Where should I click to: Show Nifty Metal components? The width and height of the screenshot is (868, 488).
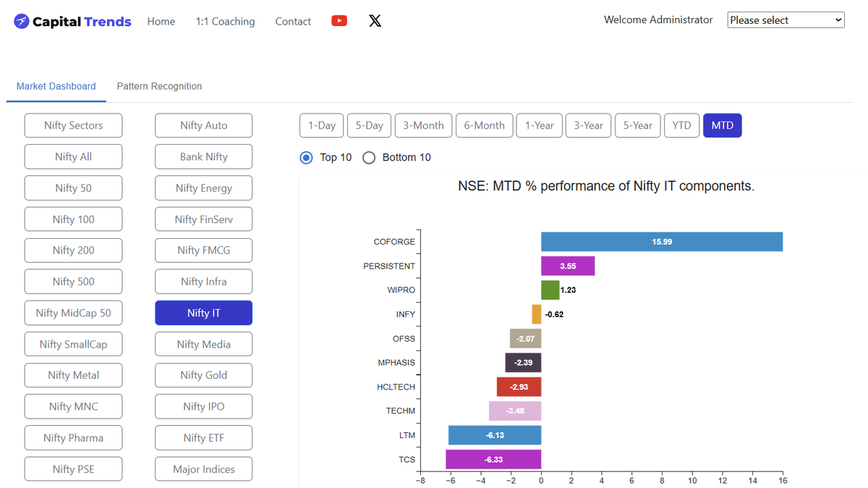pos(73,375)
